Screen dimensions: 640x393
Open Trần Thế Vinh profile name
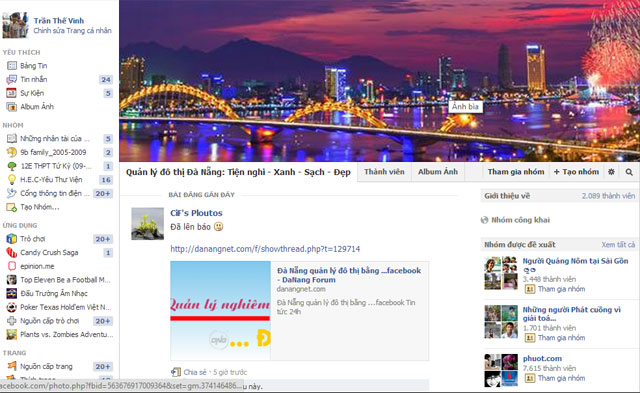pos(59,21)
